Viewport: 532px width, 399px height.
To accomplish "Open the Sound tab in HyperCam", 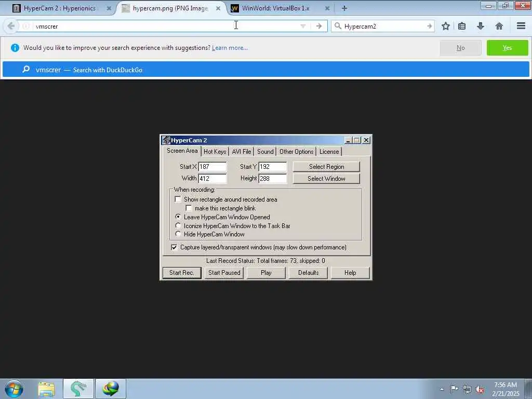I will [265, 151].
